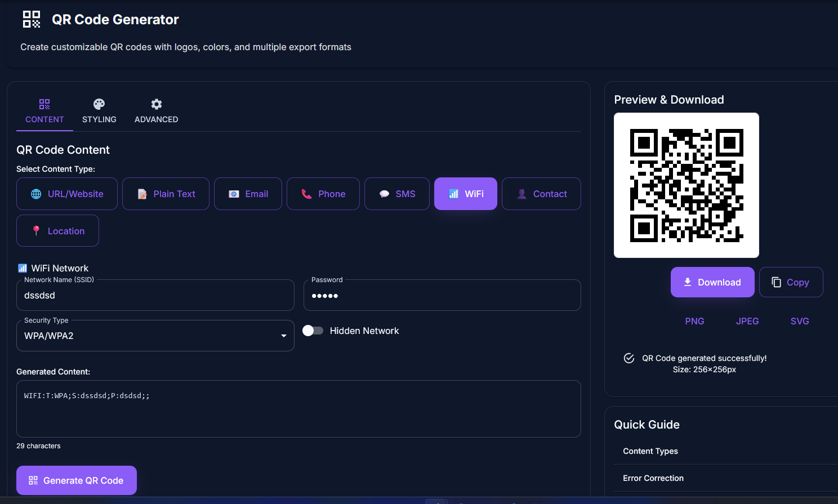Click the 'QR Code Content' heading
This screenshot has width=838, height=504.
click(x=63, y=150)
